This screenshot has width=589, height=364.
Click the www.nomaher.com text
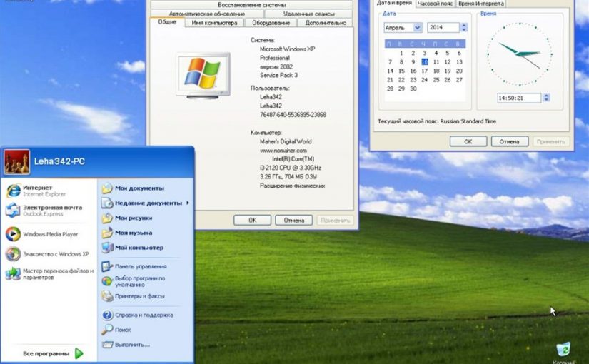pyautogui.click(x=283, y=151)
